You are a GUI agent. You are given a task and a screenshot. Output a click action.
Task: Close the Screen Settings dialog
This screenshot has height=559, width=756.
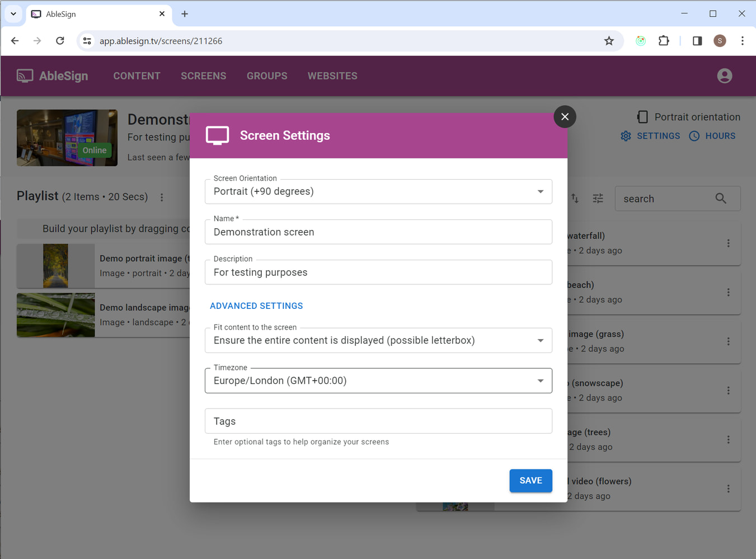point(565,117)
